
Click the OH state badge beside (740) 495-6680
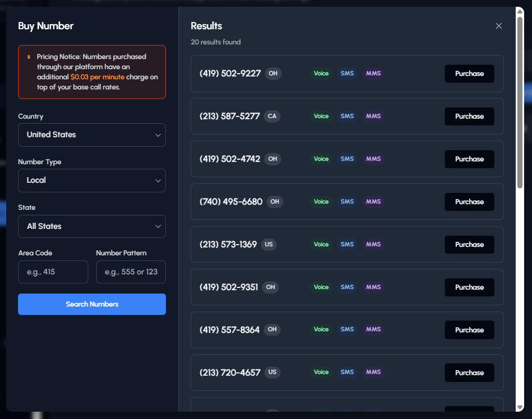point(273,201)
